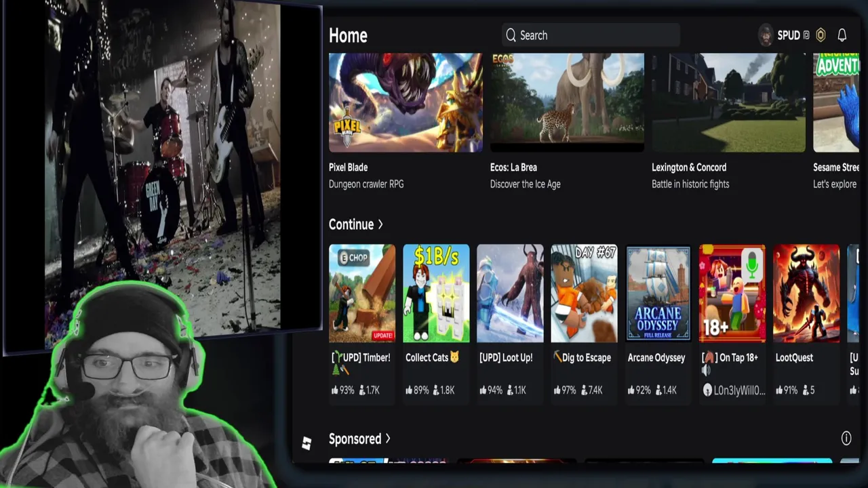This screenshot has height=488, width=868.
Task: Open the Home page title
Action: pyautogui.click(x=348, y=35)
